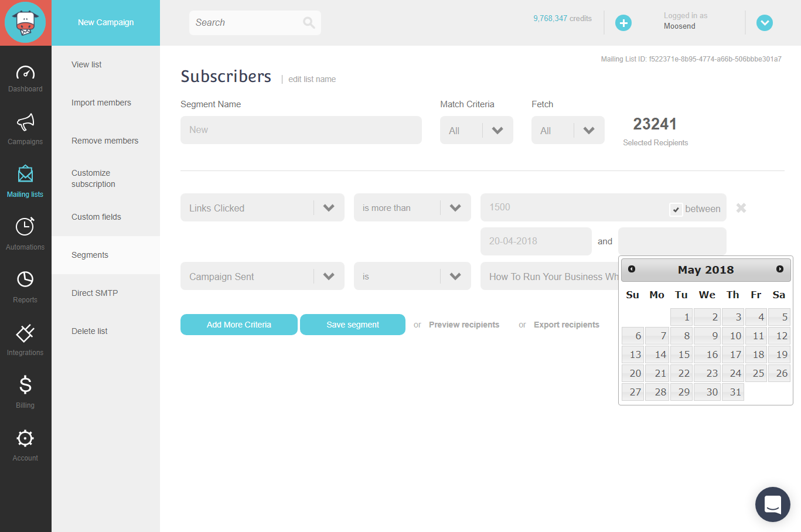Viewport: 801px width, 532px height.
Task: Toggle the Account sidebar item
Action: point(25,444)
